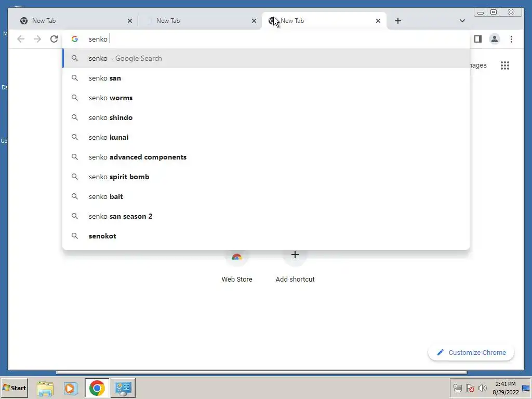Image resolution: width=532 pixels, height=399 pixels.
Task: Pick the 'senko bait' suggestion
Action: point(267,196)
